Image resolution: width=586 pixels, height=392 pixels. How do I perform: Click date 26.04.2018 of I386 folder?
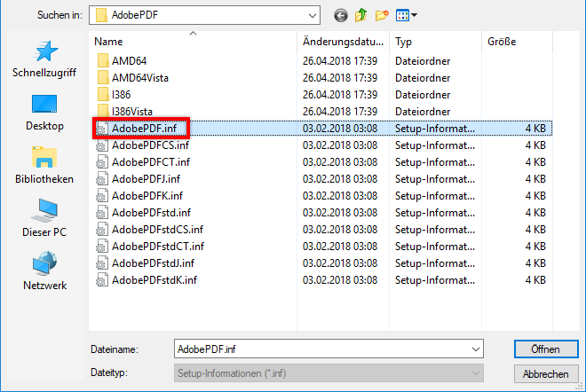tap(340, 95)
